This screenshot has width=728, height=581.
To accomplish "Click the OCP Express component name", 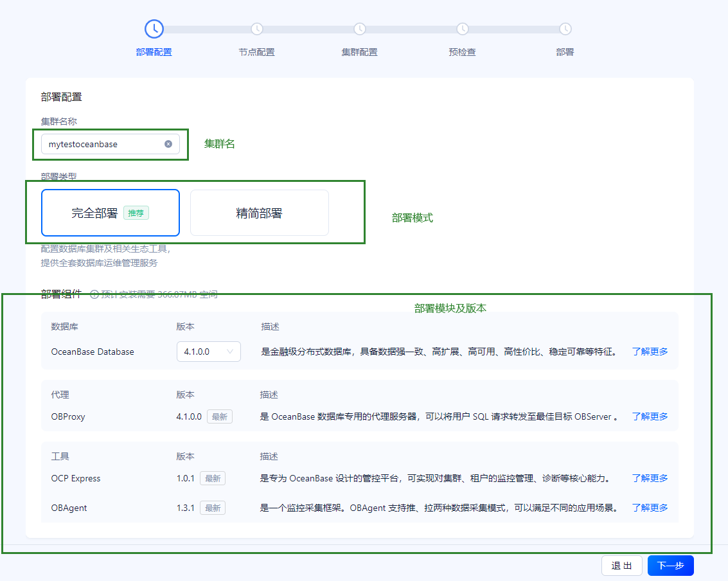I will pos(76,478).
